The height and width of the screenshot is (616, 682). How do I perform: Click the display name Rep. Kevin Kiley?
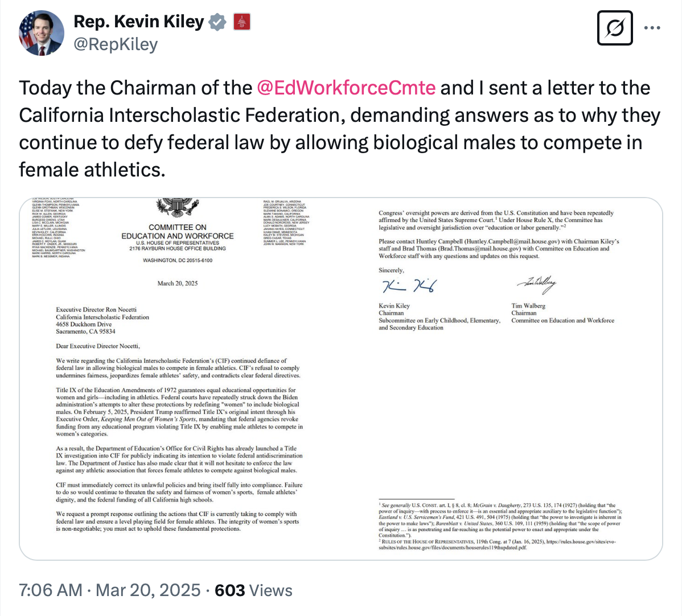[x=138, y=22]
